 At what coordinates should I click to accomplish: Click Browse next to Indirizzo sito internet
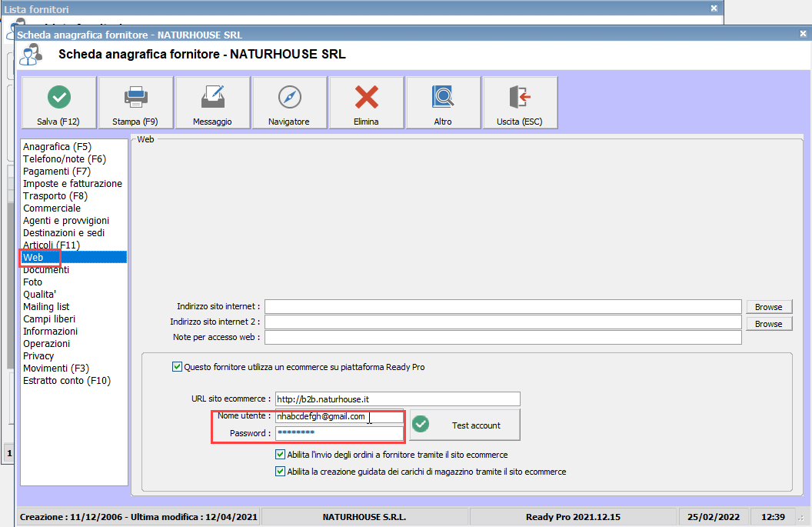point(769,307)
